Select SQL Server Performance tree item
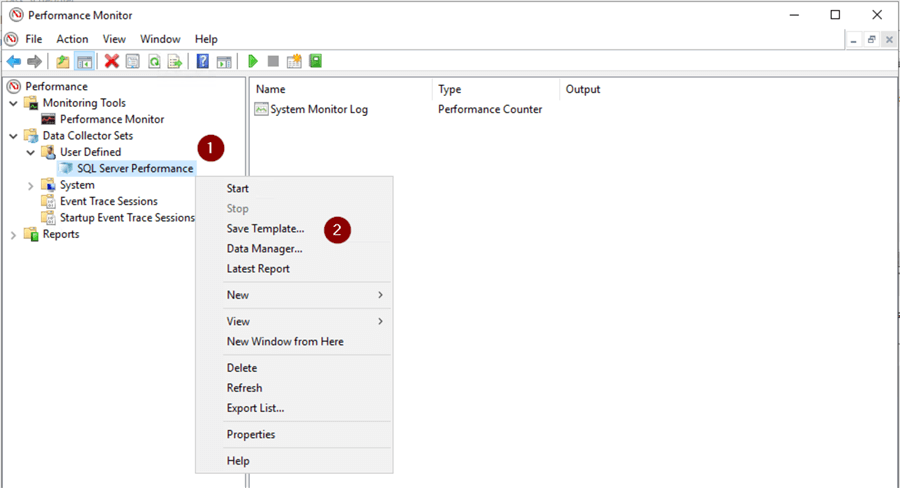 (x=135, y=169)
